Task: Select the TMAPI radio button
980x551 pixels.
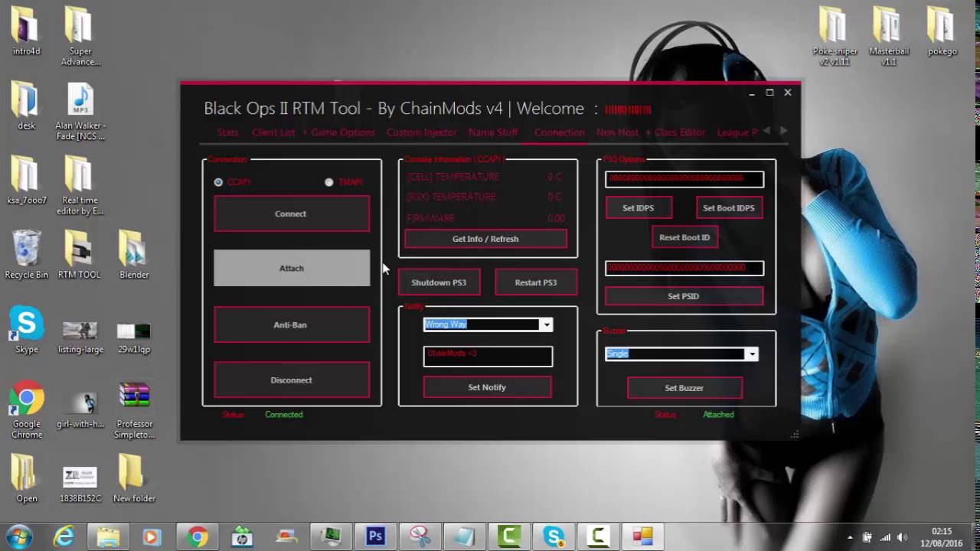Action: [x=329, y=182]
